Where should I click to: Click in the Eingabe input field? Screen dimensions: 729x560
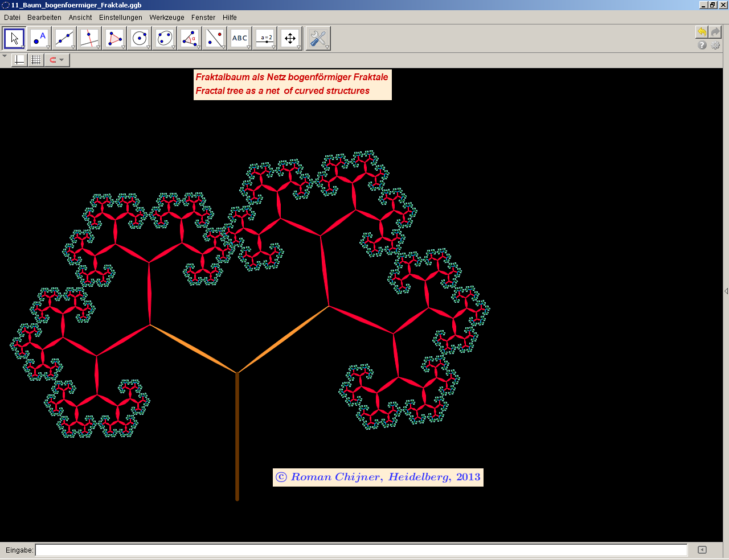tap(361, 550)
